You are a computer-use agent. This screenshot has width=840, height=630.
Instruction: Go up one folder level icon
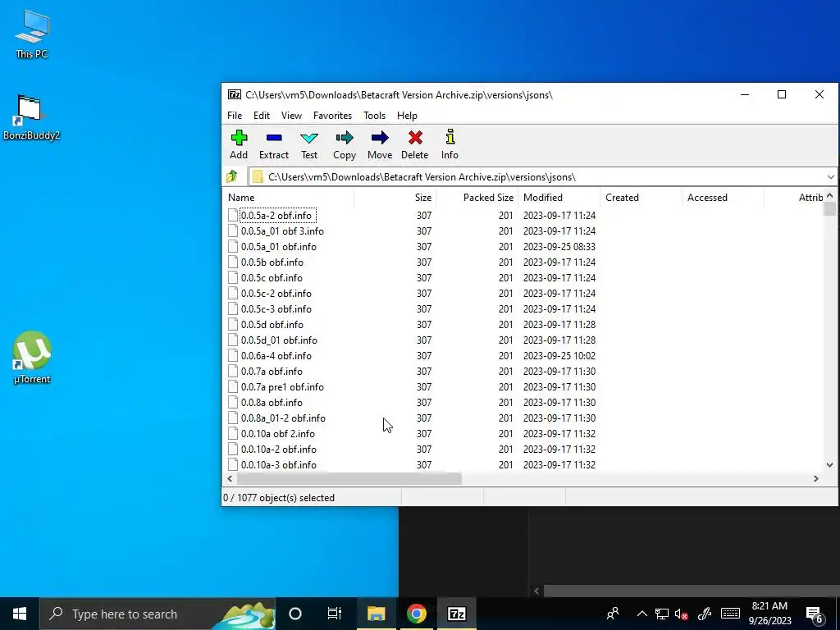point(232,176)
